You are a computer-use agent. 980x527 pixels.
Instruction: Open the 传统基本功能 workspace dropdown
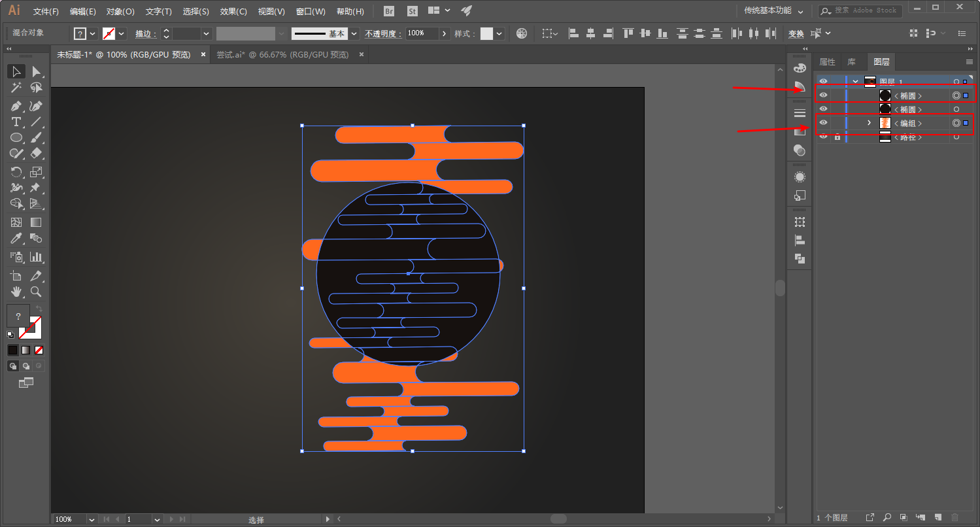click(x=774, y=11)
